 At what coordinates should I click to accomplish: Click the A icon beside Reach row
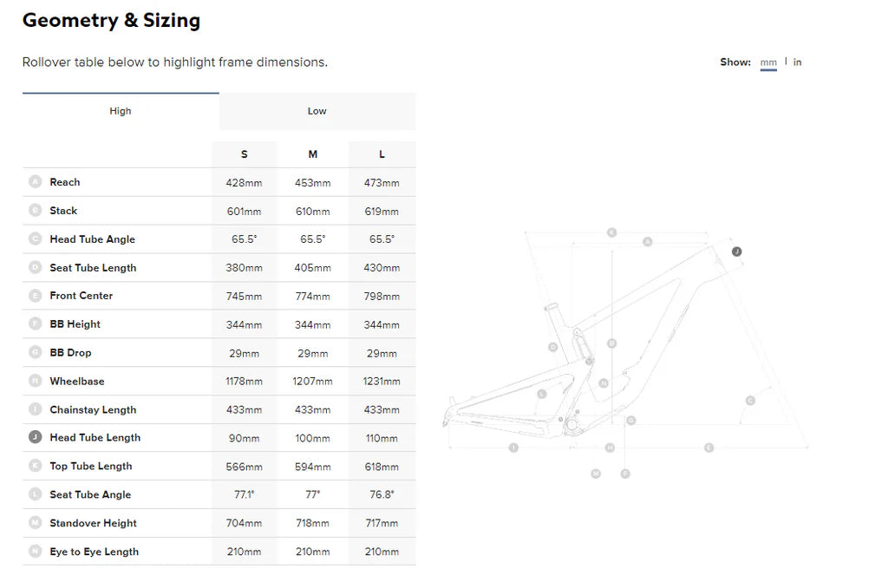pyautogui.click(x=36, y=182)
